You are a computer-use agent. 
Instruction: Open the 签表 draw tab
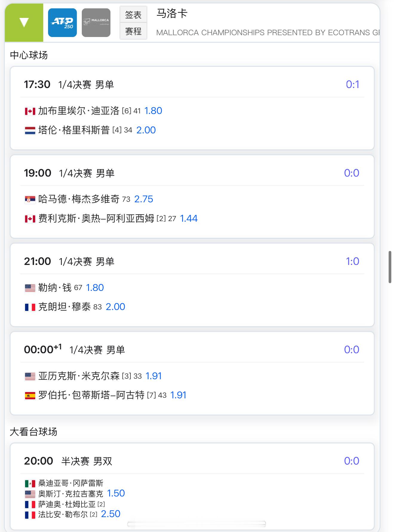(133, 15)
